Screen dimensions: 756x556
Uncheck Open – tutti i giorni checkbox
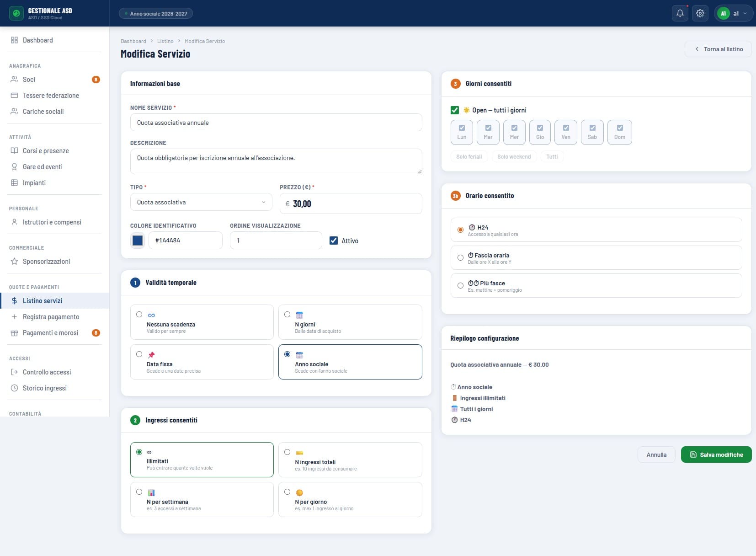point(455,110)
